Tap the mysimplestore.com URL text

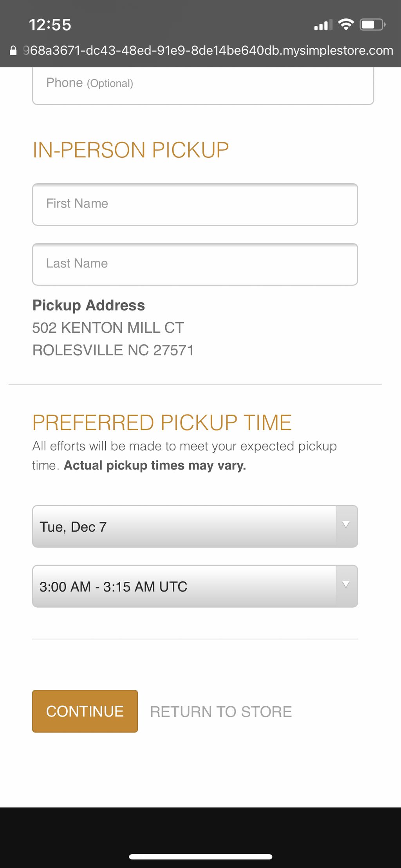[x=208, y=51]
